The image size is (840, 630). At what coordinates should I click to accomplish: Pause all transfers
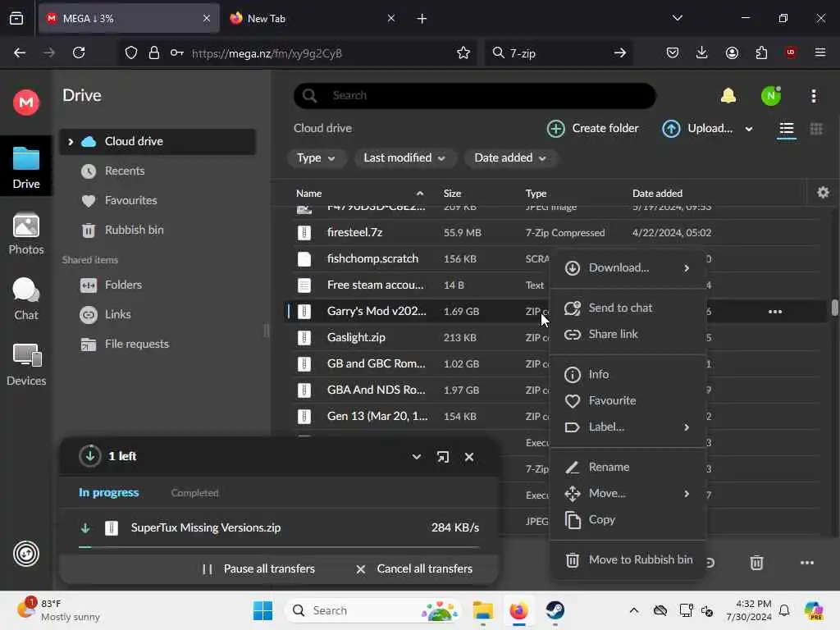(x=258, y=569)
